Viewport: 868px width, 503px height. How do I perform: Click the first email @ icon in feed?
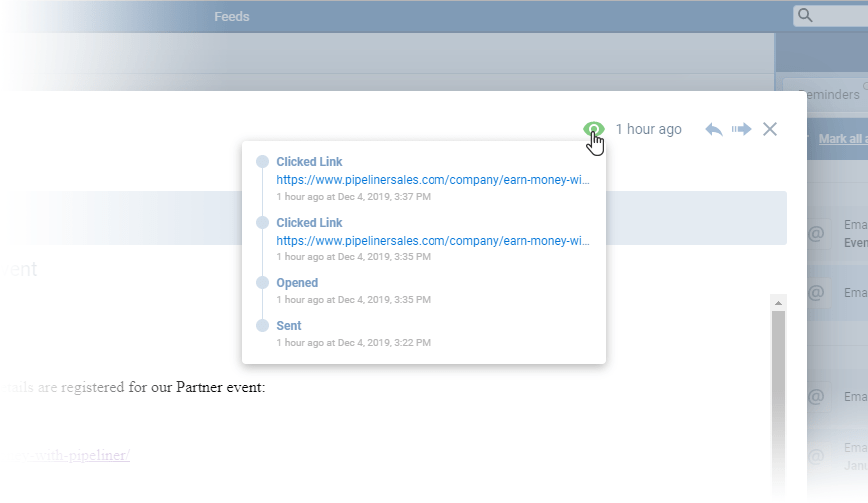click(816, 234)
